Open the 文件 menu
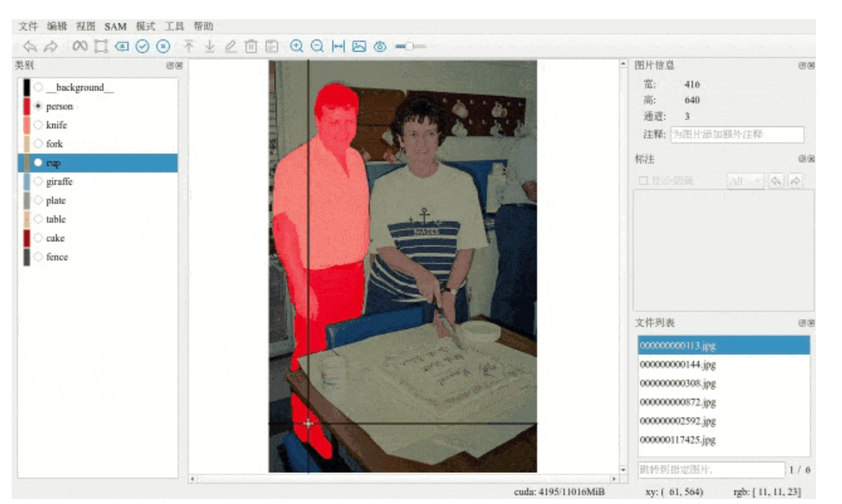This screenshot has height=504, width=842. tap(28, 26)
